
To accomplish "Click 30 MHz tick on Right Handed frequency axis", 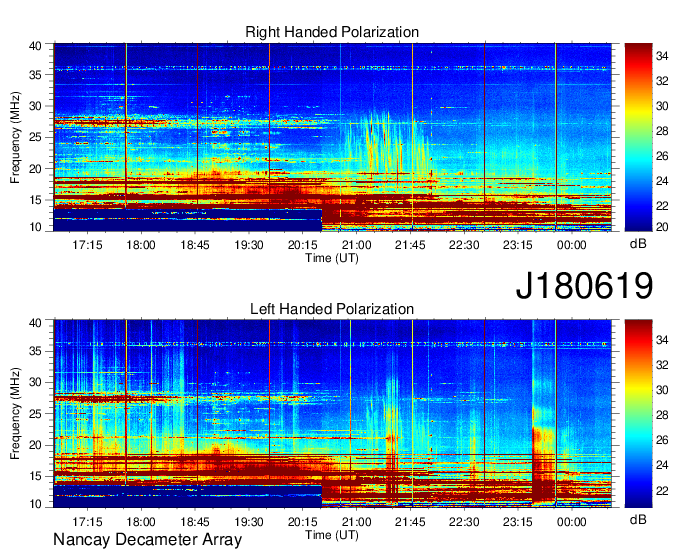I will (36, 106).
